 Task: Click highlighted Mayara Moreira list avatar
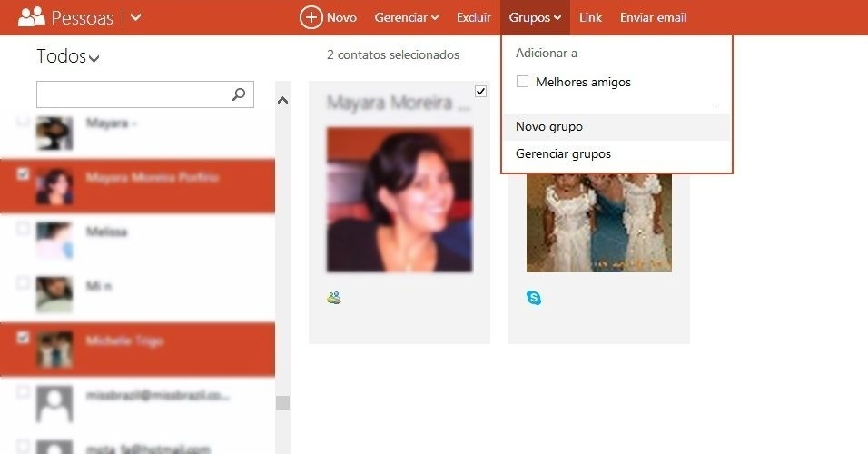(x=54, y=186)
